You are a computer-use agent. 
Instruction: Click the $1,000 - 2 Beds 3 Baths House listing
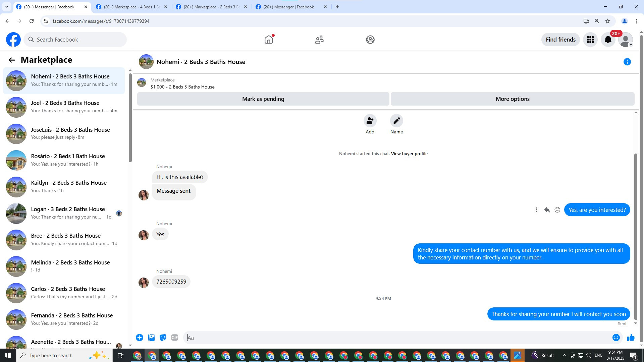pos(182,87)
